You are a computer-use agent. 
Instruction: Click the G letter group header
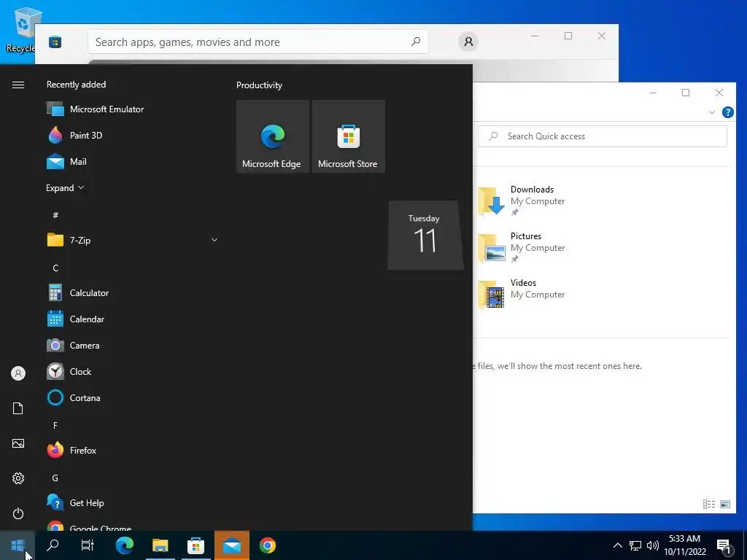click(55, 478)
